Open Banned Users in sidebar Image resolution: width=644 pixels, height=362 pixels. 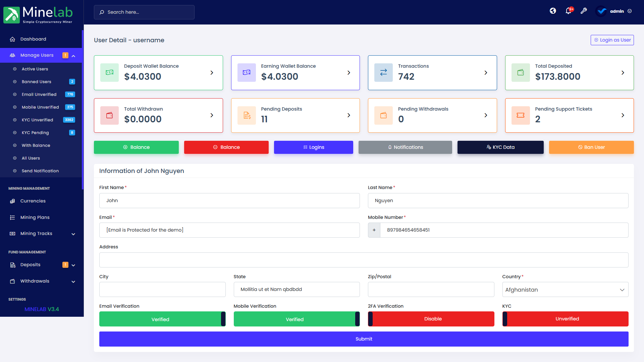point(37,82)
